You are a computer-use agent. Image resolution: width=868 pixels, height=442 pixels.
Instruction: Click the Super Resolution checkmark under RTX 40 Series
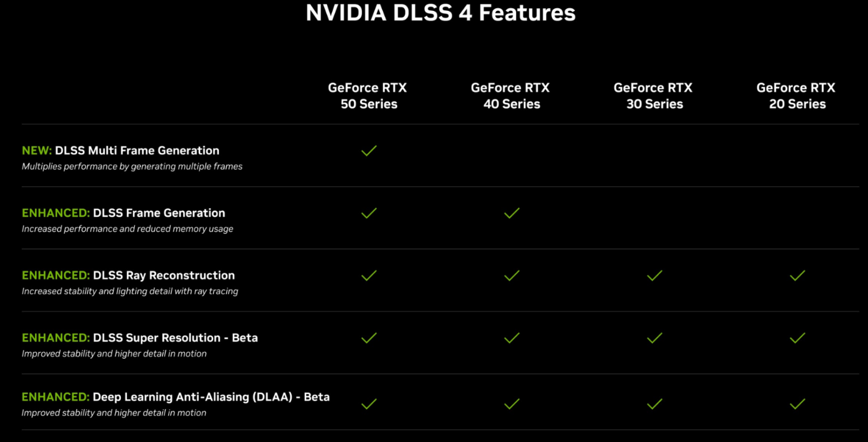[x=511, y=338]
